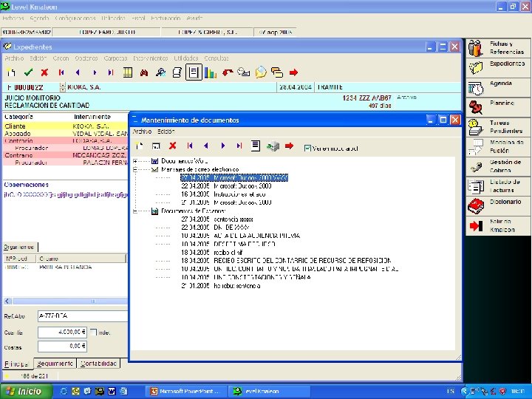532x399 pixels.
Task: Click the horizontal scrollbar in Organismos list
Action: [69, 301]
